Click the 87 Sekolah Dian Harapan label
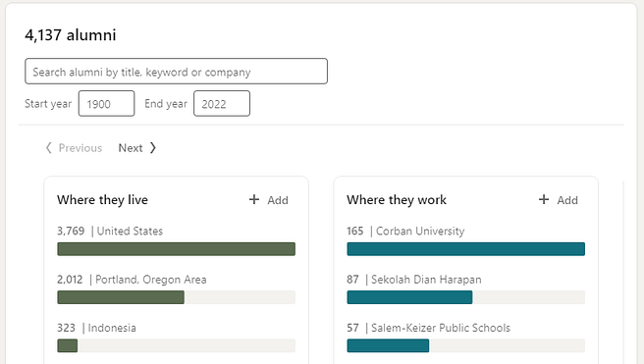The height and width of the screenshot is (364, 644). (414, 280)
